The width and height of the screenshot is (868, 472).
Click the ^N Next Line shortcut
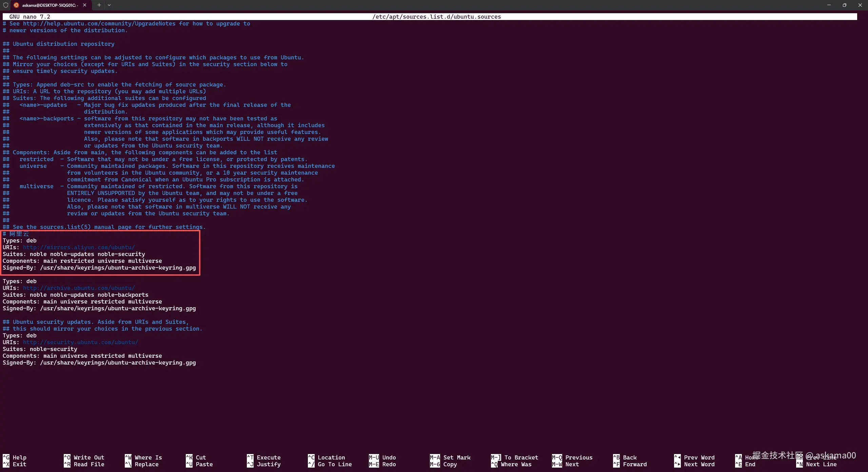pyautogui.click(x=816, y=464)
